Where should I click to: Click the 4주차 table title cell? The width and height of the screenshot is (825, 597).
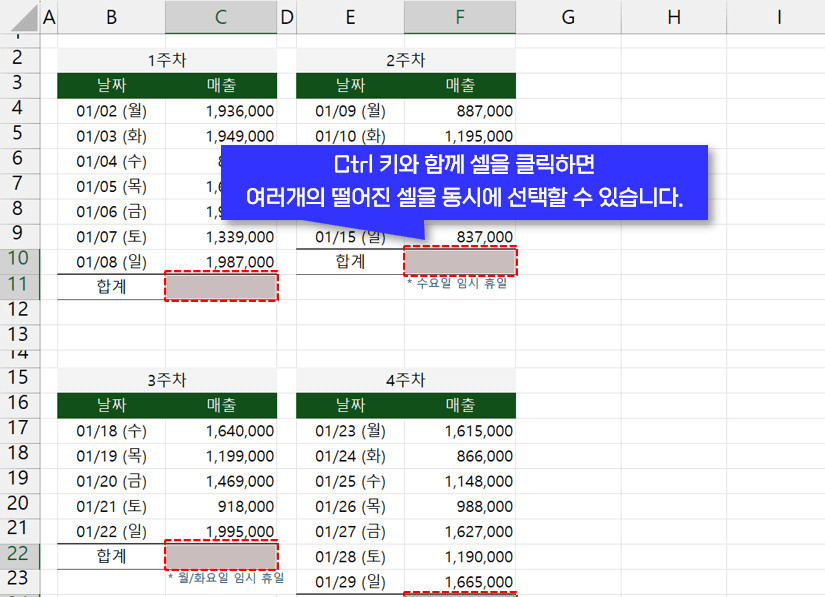(x=405, y=380)
